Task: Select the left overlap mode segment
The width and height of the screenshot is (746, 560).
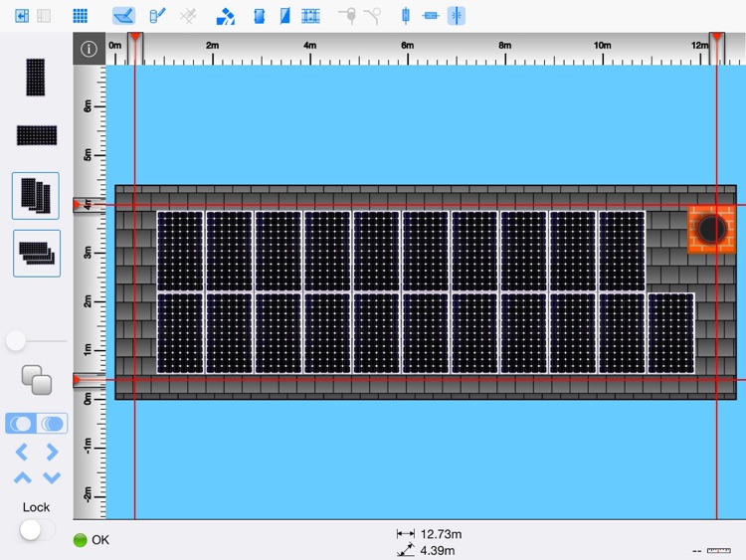Action: [21, 424]
